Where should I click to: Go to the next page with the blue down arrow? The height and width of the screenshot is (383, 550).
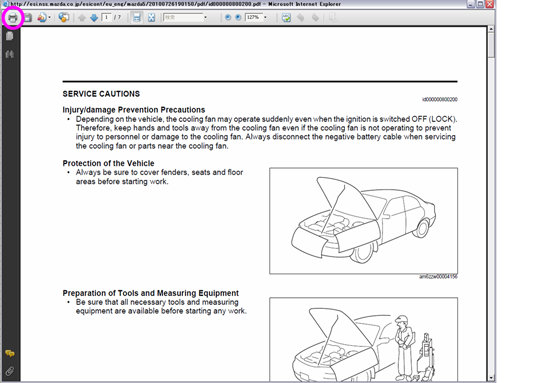94,18
